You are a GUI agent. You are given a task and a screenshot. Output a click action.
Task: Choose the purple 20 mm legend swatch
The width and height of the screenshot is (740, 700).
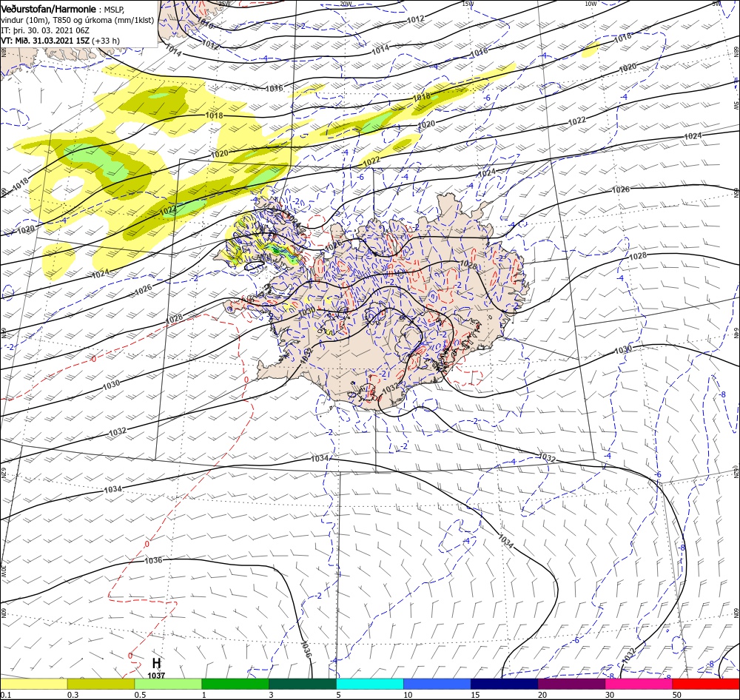point(571,684)
